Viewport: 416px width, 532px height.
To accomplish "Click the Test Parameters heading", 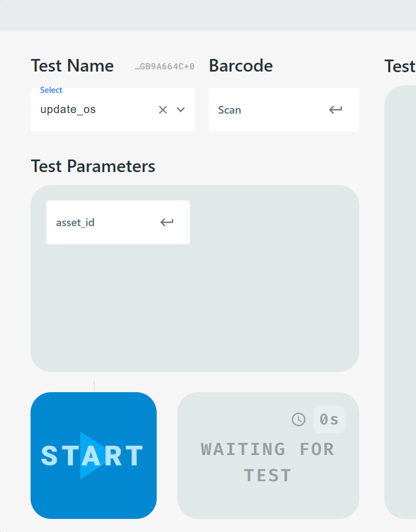I will point(93,166).
